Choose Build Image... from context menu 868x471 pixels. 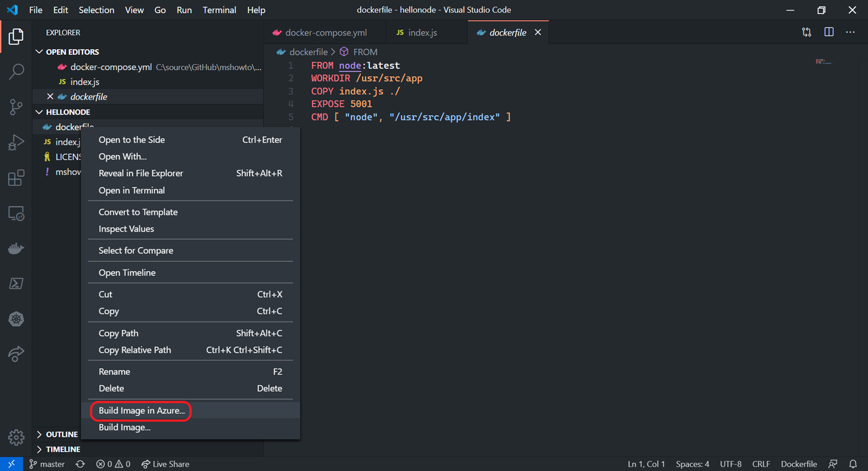[x=190, y=427]
